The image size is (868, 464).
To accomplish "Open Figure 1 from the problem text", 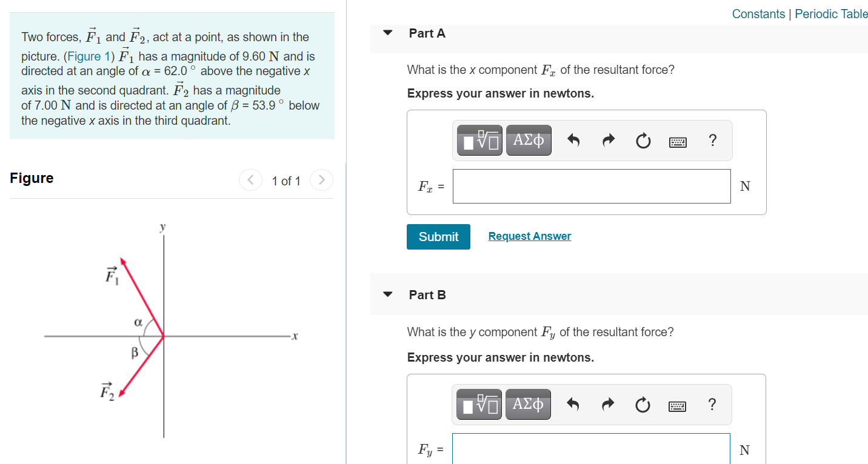I will click(87, 56).
